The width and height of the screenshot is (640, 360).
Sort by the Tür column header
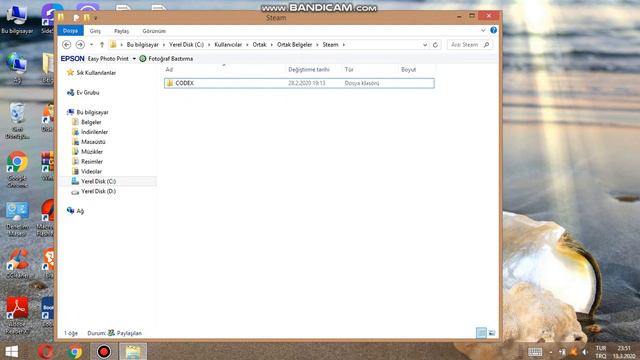pos(349,70)
